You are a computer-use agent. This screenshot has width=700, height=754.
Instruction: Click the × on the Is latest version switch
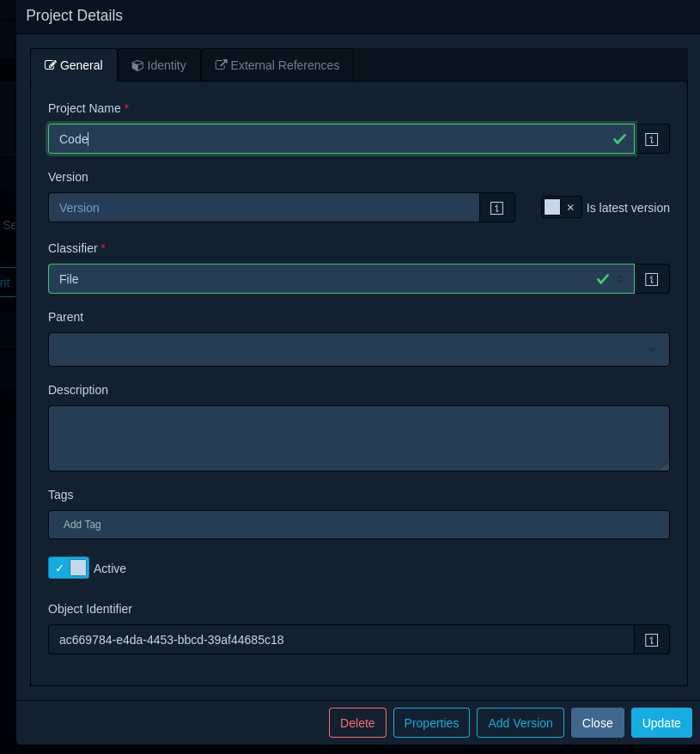click(570, 207)
